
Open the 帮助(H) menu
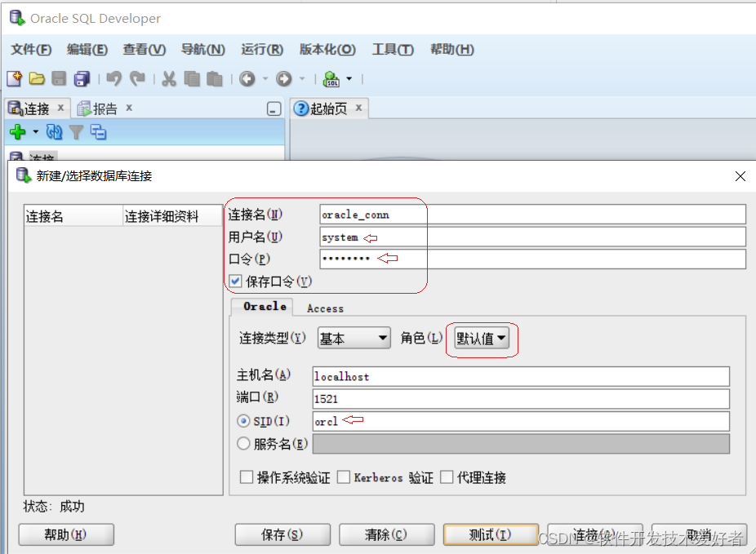coord(452,49)
